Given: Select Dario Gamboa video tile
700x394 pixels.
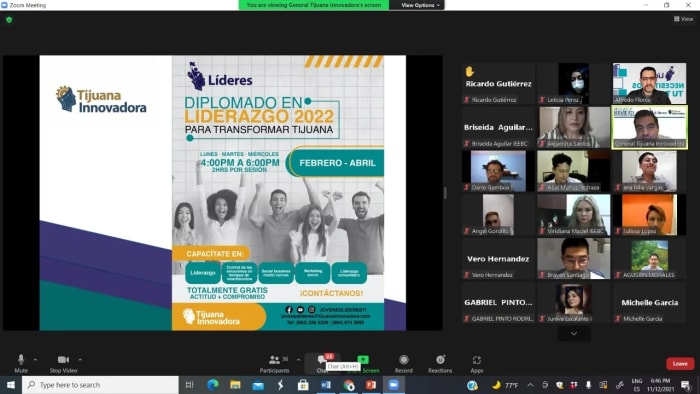Looking at the screenshot, I should 499,171.
